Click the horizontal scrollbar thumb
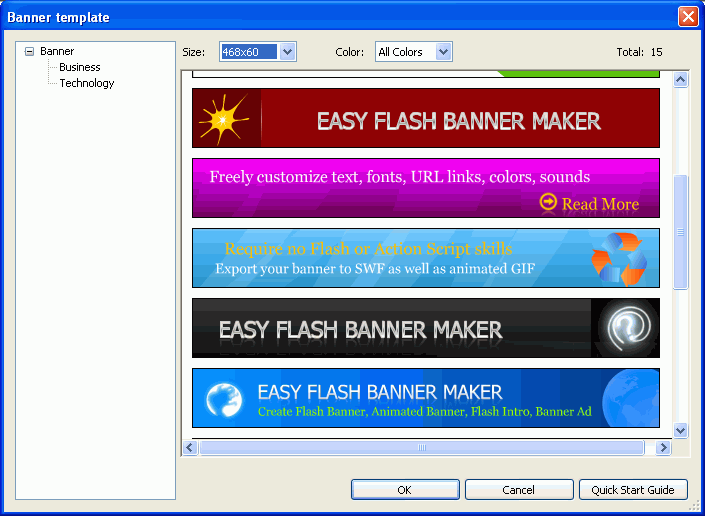705x516 pixels. pos(422,448)
